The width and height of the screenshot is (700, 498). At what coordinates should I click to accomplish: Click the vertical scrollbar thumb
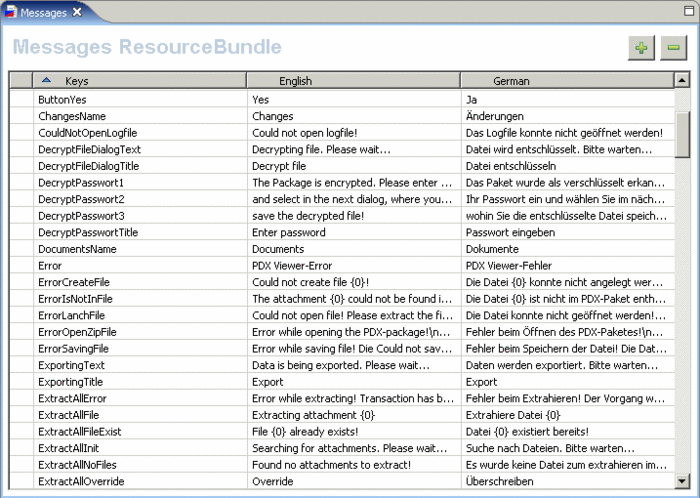click(x=682, y=134)
